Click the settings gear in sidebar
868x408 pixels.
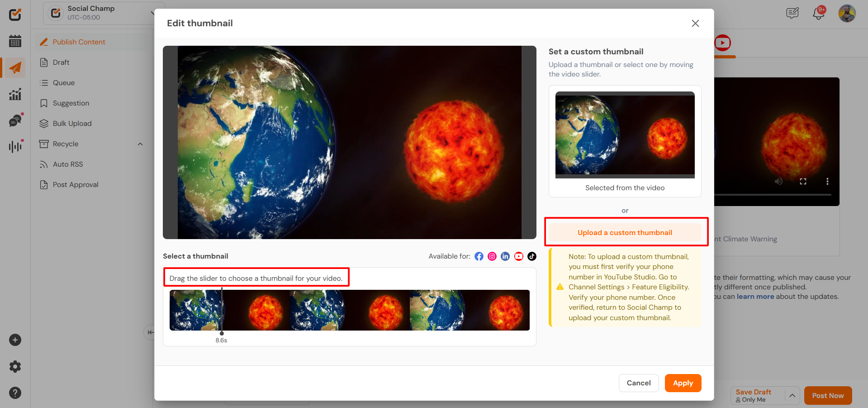click(15, 366)
